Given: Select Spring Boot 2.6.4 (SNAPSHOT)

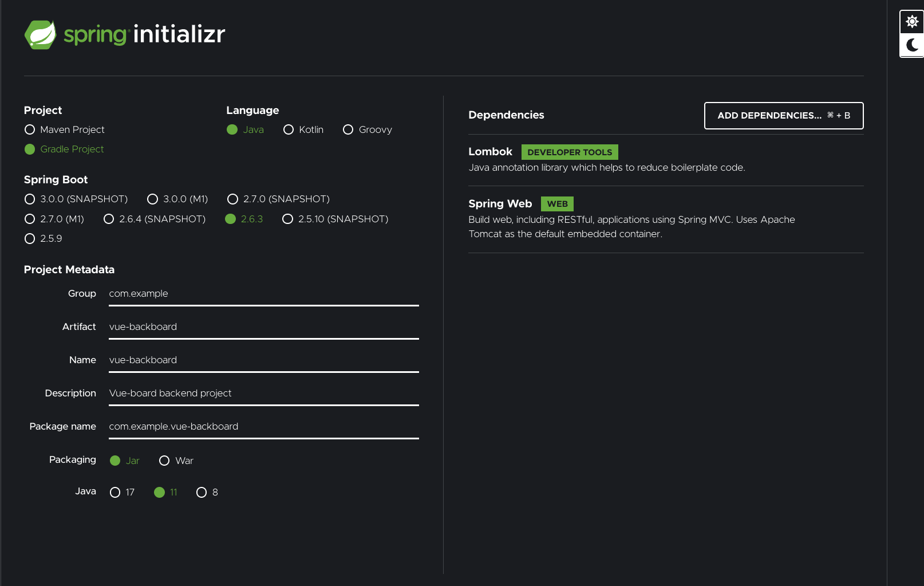Looking at the screenshot, I should tap(155, 219).
